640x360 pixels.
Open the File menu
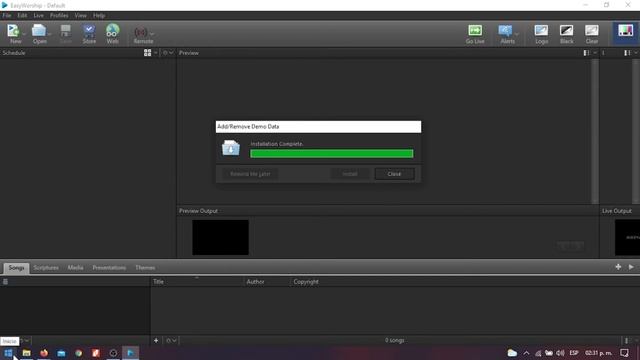pyautogui.click(x=7, y=16)
